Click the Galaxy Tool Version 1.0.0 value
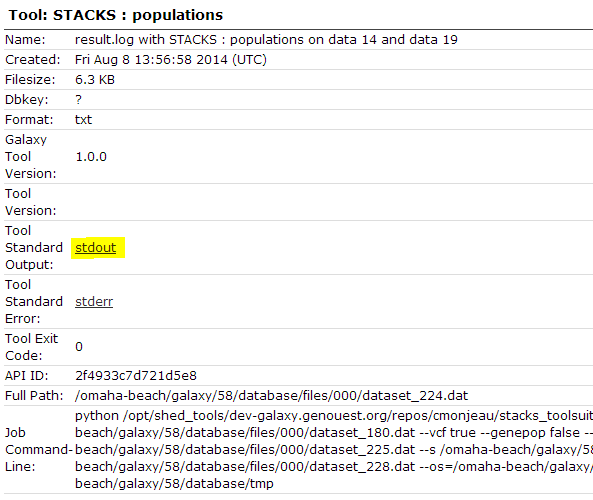593x500 pixels. point(91,157)
